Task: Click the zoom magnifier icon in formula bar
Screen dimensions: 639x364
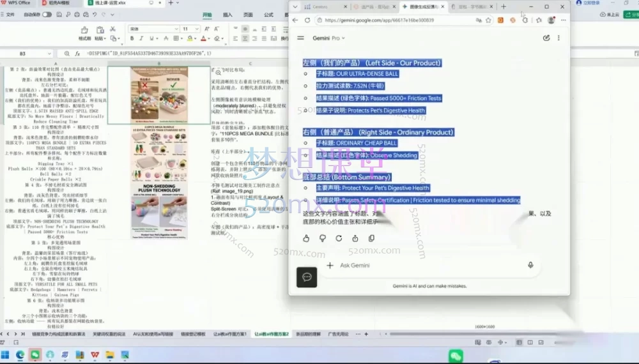Action: pyautogui.click(x=67, y=54)
